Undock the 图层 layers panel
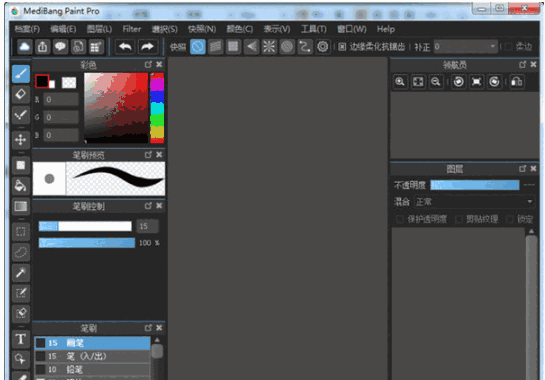Screen dimensions: 545x380 tap(522, 169)
